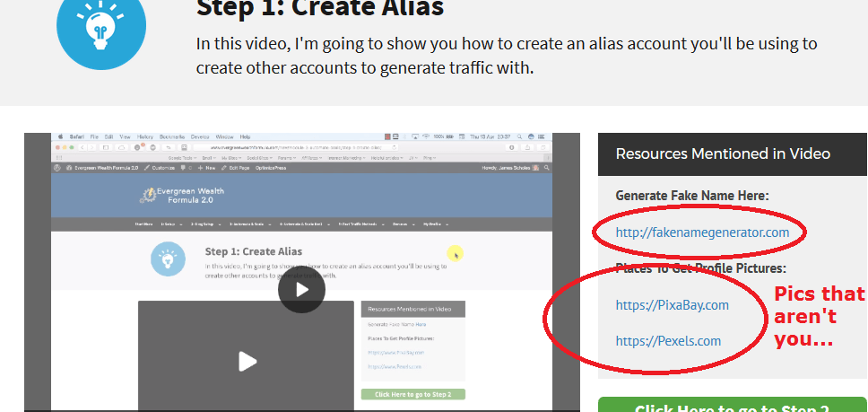Open the Develop menu in the video's menu bar

pos(200,136)
